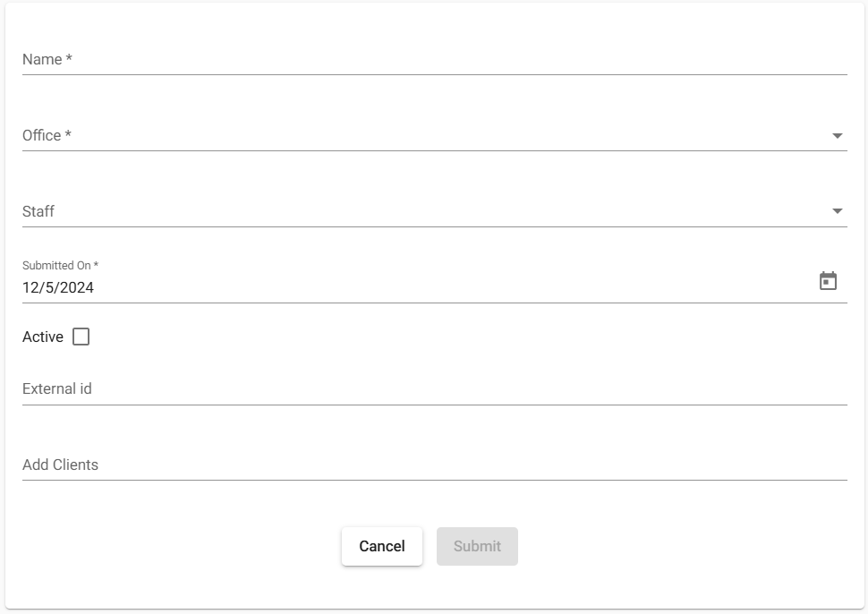The image size is (868, 614).
Task: Open the Office select field
Action: (435, 136)
